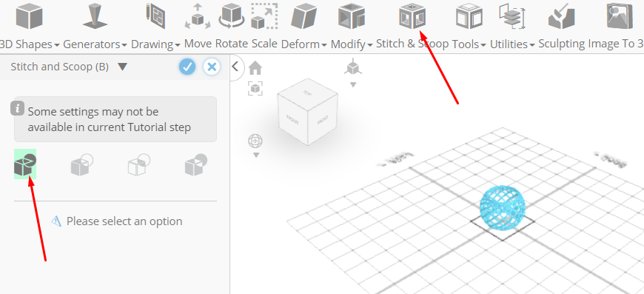644x294 pixels.
Task: Choose the Intersection option with outlined cube
Action: [x=139, y=164]
